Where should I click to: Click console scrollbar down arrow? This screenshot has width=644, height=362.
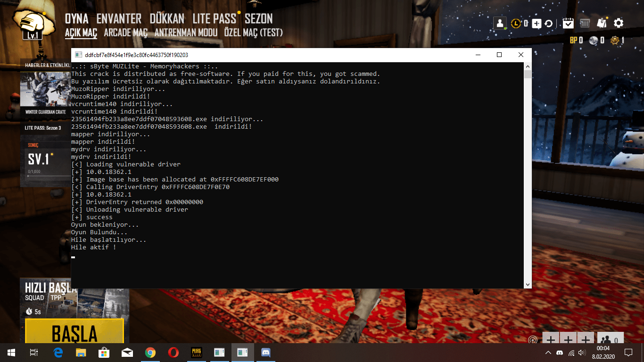point(528,284)
